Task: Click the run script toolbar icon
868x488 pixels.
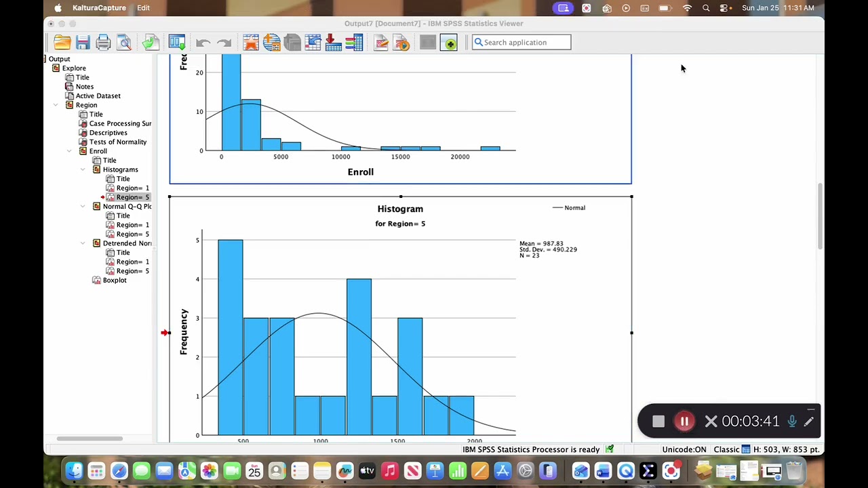Action: coord(401,43)
